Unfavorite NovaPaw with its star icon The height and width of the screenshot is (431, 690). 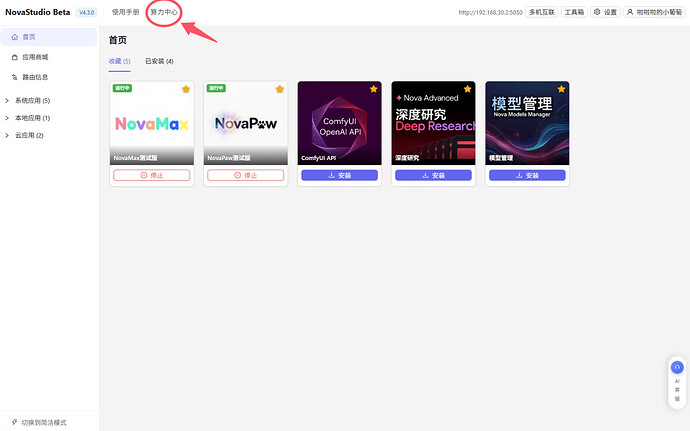[280, 89]
